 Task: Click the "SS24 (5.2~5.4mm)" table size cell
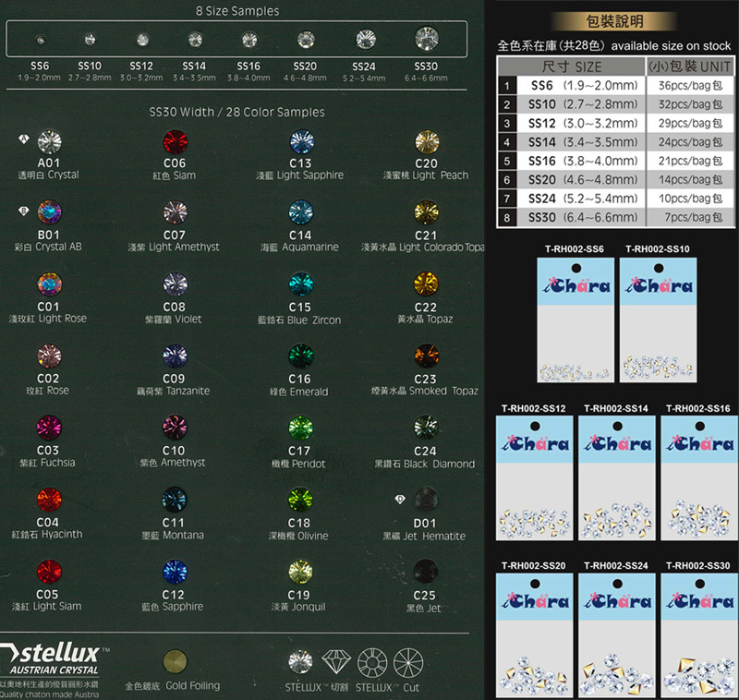click(583, 199)
